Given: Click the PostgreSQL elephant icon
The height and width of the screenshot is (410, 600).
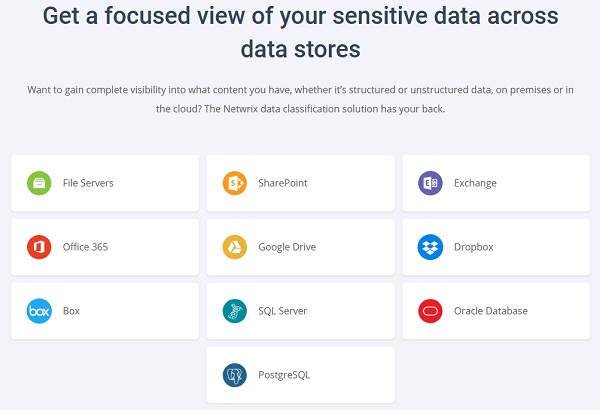Looking at the screenshot, I should click(235, 375).
